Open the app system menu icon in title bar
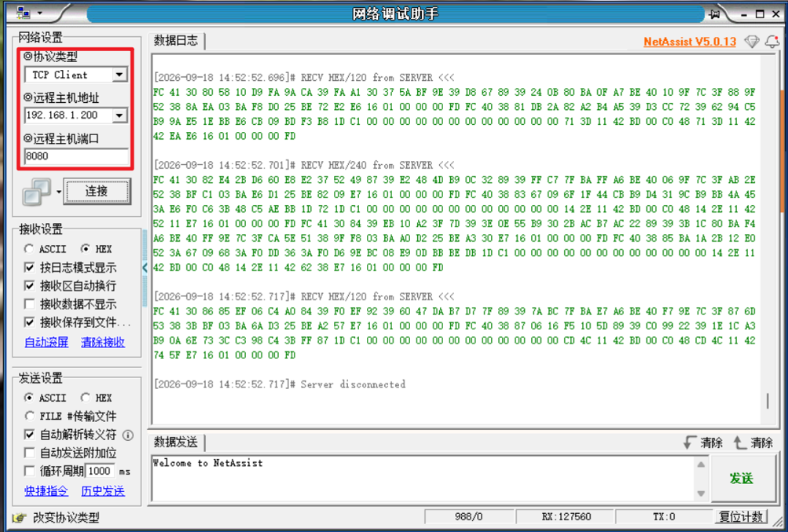 pos(23,13)
